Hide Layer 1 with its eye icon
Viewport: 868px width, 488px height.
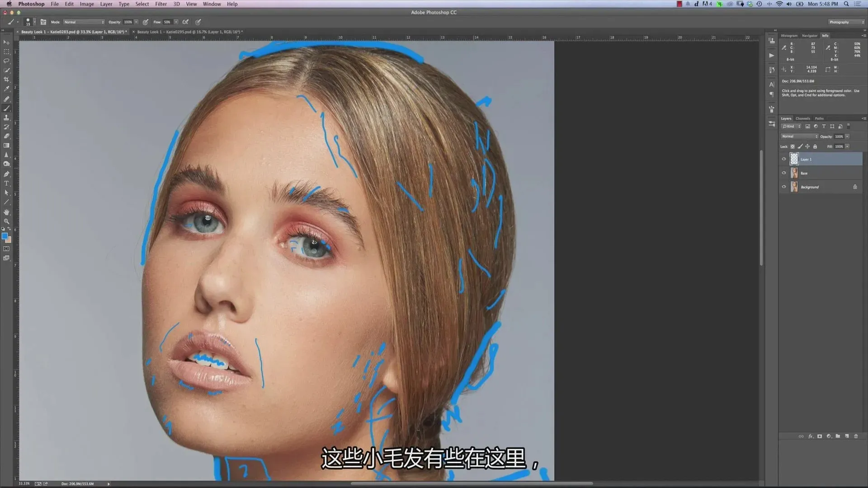[784, 159]
